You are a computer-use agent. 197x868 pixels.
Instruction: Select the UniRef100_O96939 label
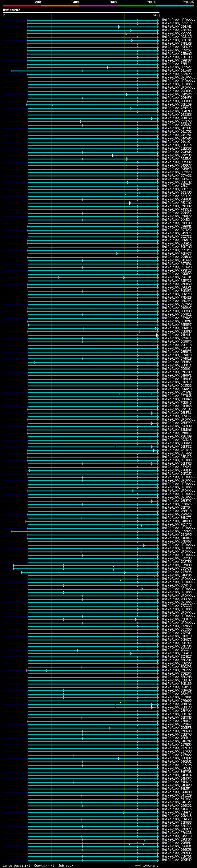coord(177,426)
